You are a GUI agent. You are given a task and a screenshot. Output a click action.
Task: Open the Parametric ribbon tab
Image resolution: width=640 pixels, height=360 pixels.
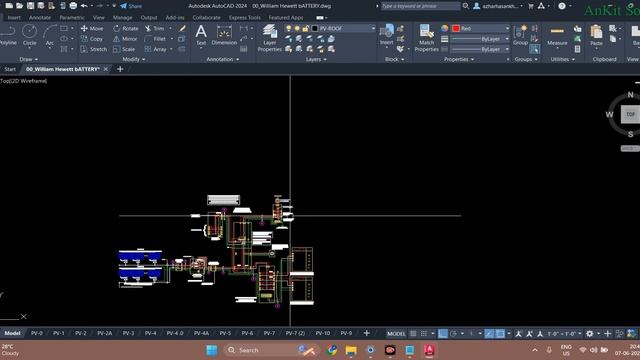click(x=72, y=18)
